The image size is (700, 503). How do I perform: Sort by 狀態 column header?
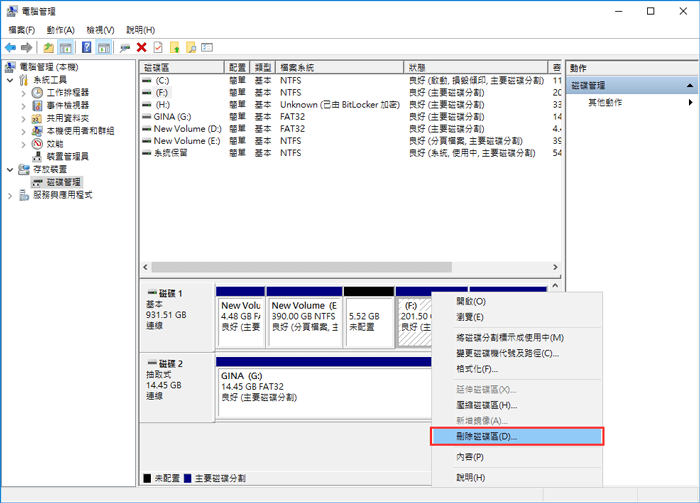(476, 67)
